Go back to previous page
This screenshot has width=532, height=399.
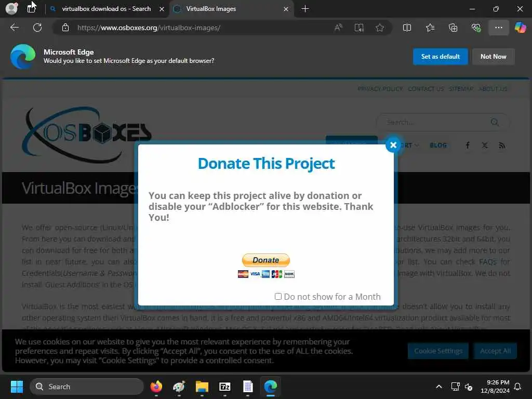(x=14, y=28)
